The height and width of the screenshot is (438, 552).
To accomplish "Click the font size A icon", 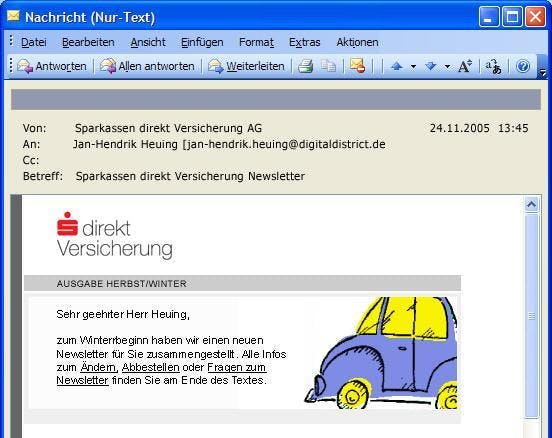I will point(465,66).
